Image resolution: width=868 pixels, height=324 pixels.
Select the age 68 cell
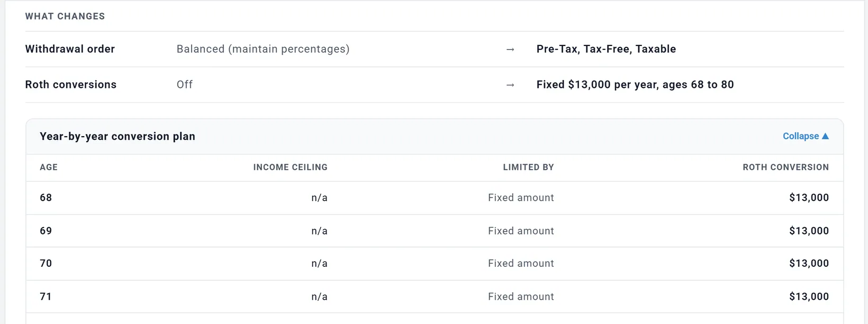(46, 197)
